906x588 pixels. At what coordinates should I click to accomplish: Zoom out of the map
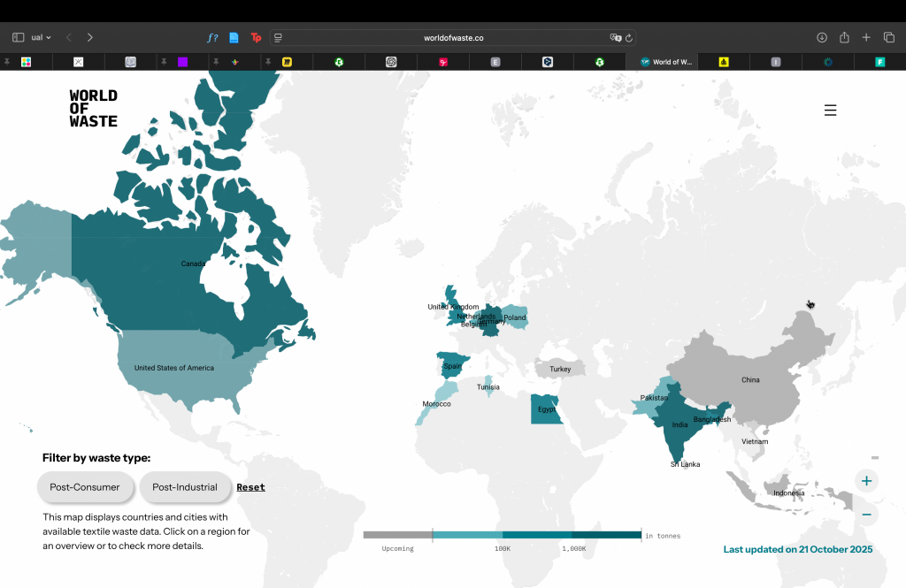click(x=866, y=515)
